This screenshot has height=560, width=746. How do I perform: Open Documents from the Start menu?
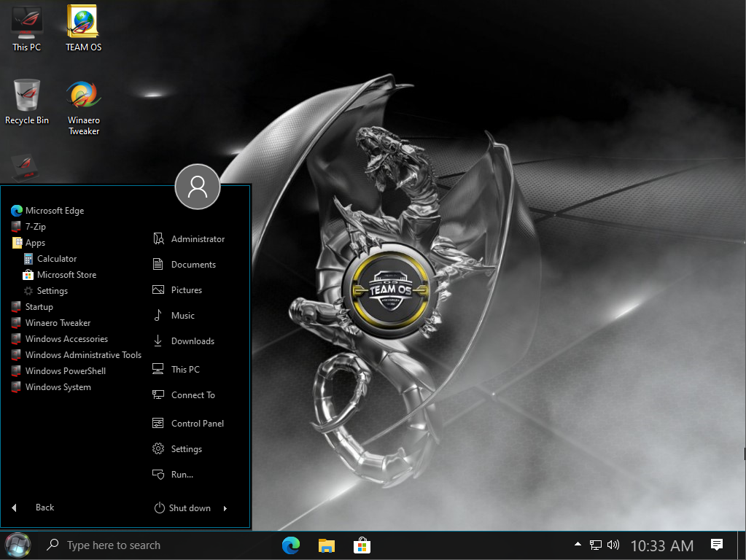pos(184,265)
